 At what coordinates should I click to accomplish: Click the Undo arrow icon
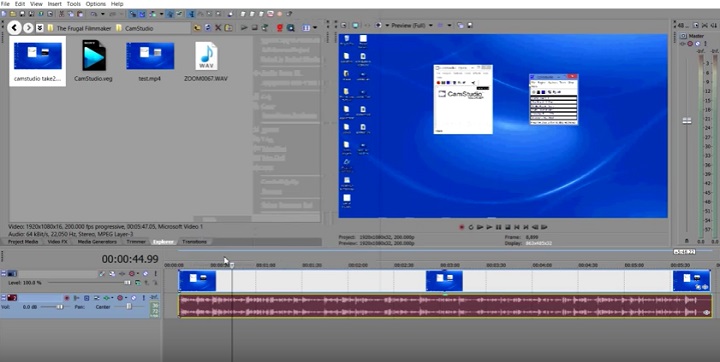pyautogui.click(x=94, y=14)
